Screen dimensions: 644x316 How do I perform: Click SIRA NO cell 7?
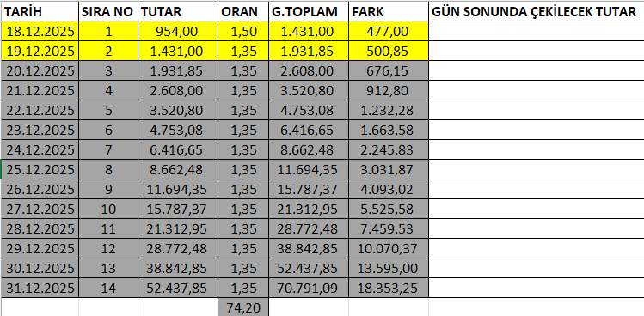tap(108, 149)
